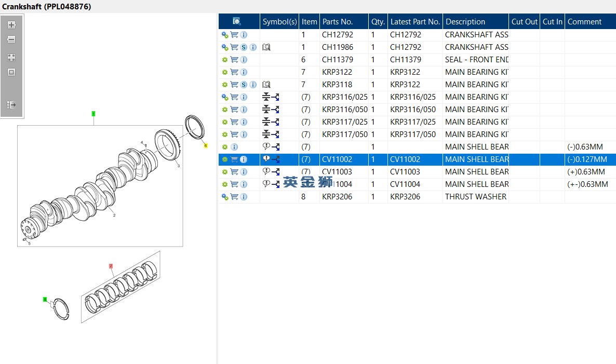Select yellow callout 6 near the seal ring
Viewport: 616px width, 364px height.
point(206,146)
